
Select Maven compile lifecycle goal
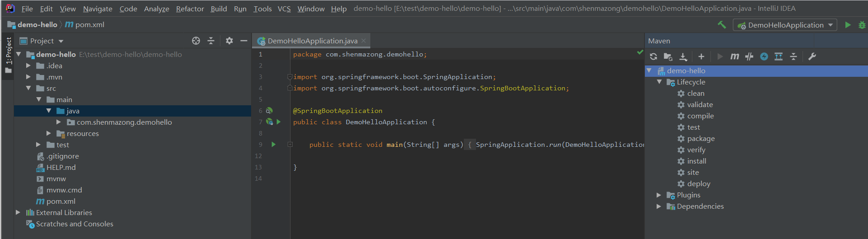[x=700, y=116]
